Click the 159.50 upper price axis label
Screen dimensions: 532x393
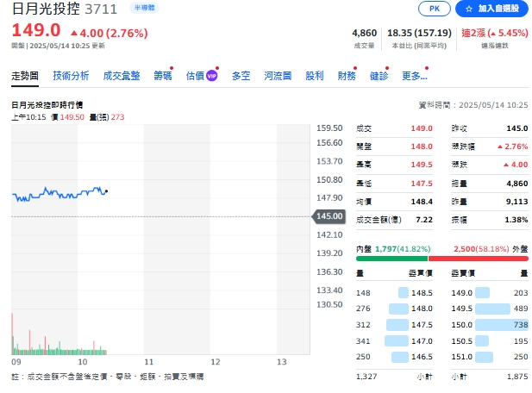(329, 128)
